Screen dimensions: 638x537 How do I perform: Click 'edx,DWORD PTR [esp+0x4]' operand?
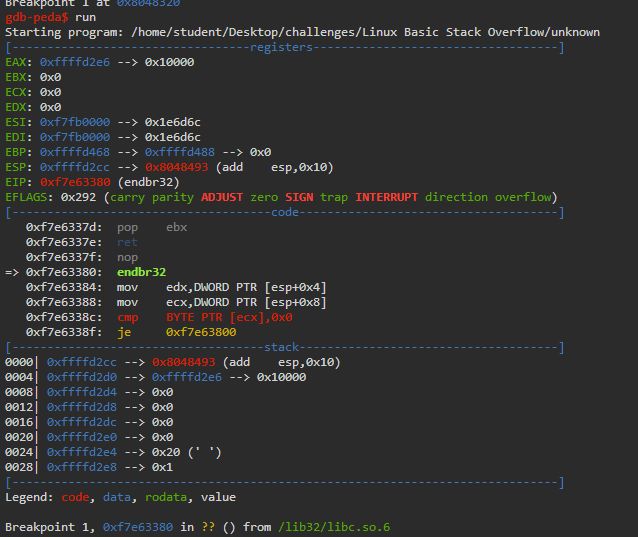pyautogui.click(x=246, y=287)
